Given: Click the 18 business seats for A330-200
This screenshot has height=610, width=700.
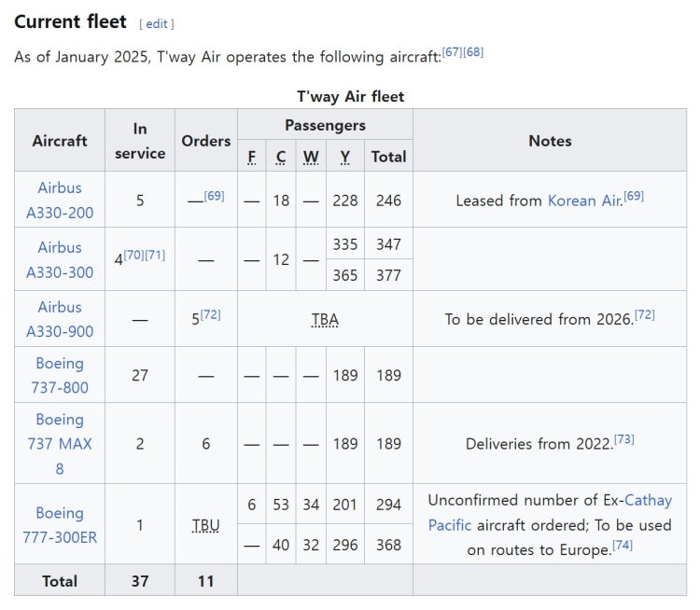Looking at the screenshot, I should coord(281,201).
